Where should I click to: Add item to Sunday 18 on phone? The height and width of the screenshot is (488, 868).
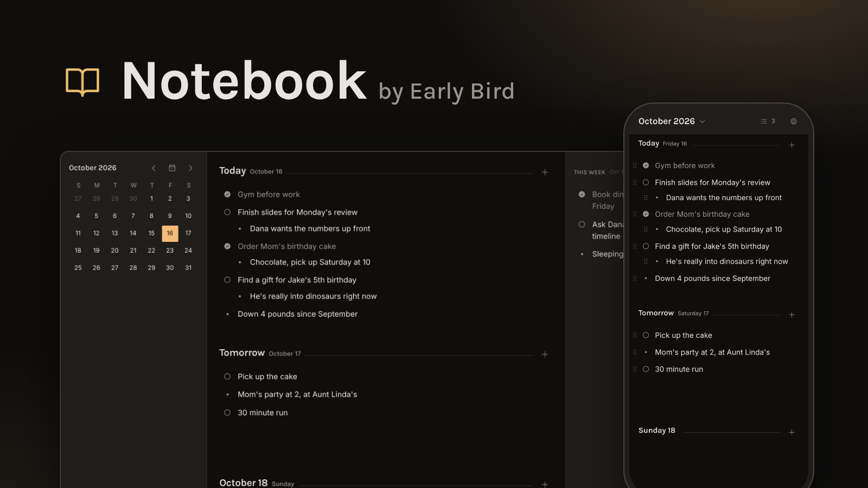click(792, 433)
